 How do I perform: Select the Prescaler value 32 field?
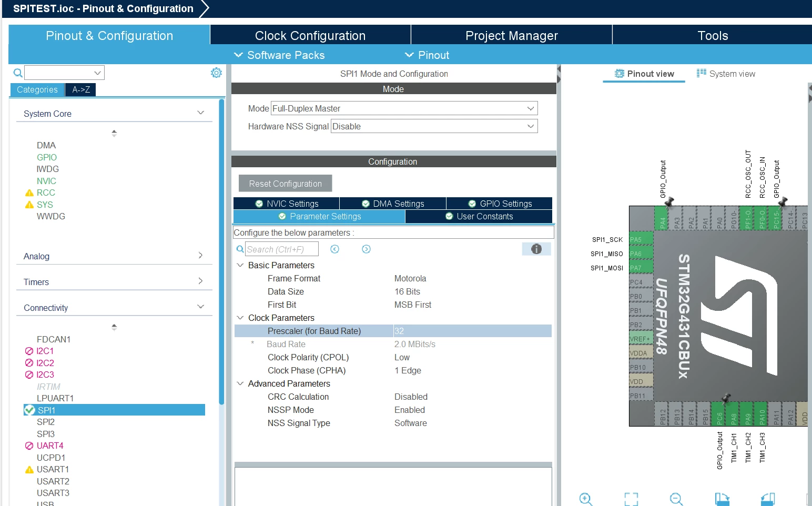coord(472,331)
